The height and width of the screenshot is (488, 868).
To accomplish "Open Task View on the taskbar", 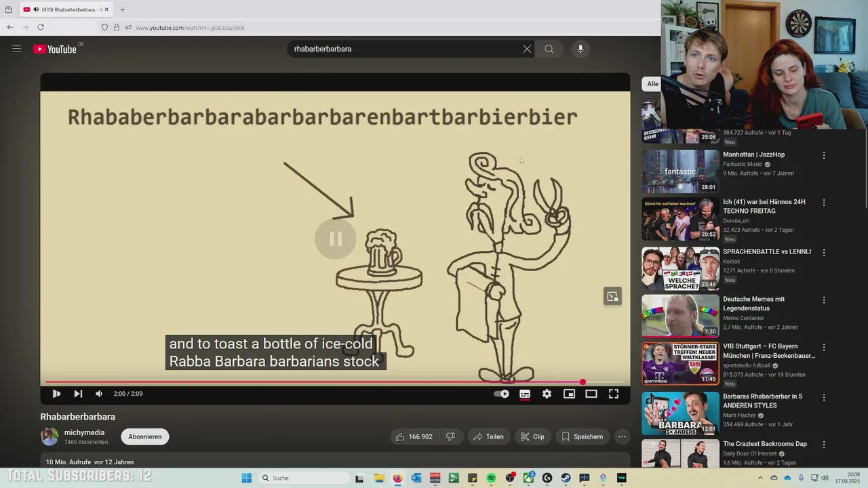I will pyautogui.click(x=359, y=478).
